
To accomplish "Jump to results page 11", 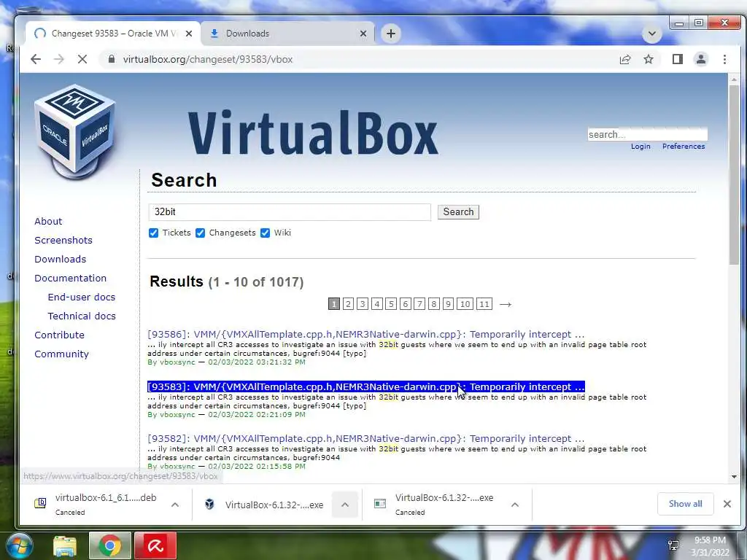I will pyautogui.click(x=484, y=304).
